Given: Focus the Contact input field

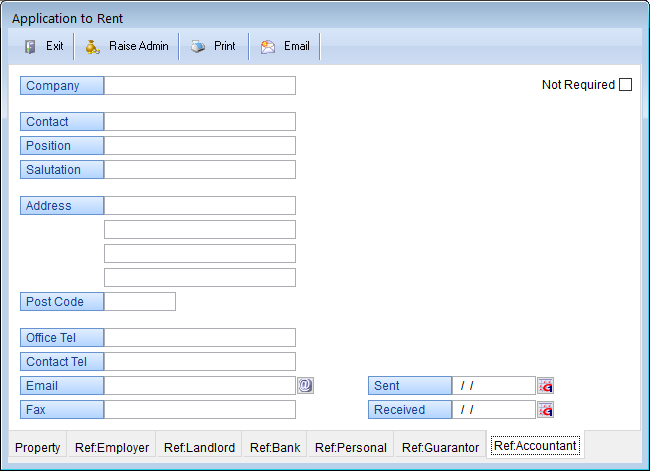Looking at the screenshot, I should (200, 121).
